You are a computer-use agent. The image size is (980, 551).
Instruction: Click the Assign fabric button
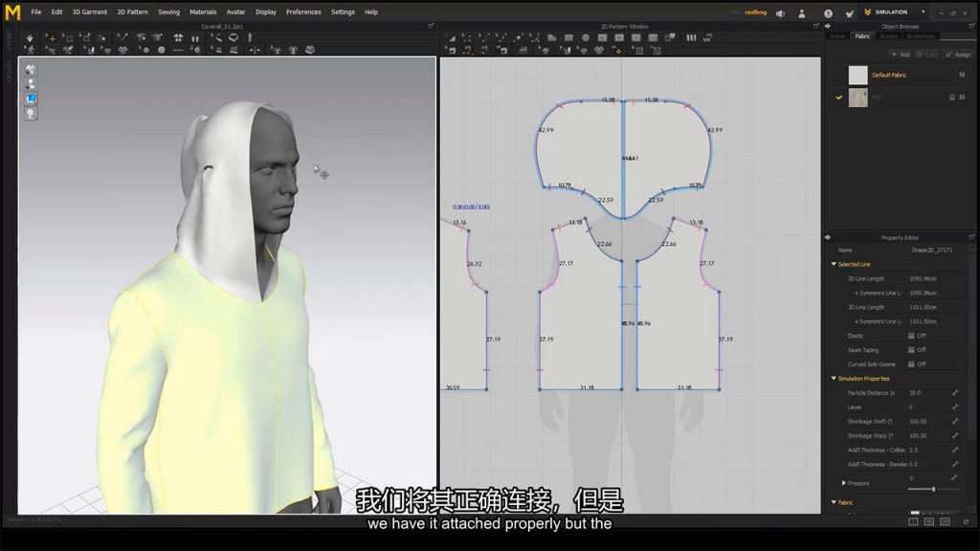coord(959,55)
